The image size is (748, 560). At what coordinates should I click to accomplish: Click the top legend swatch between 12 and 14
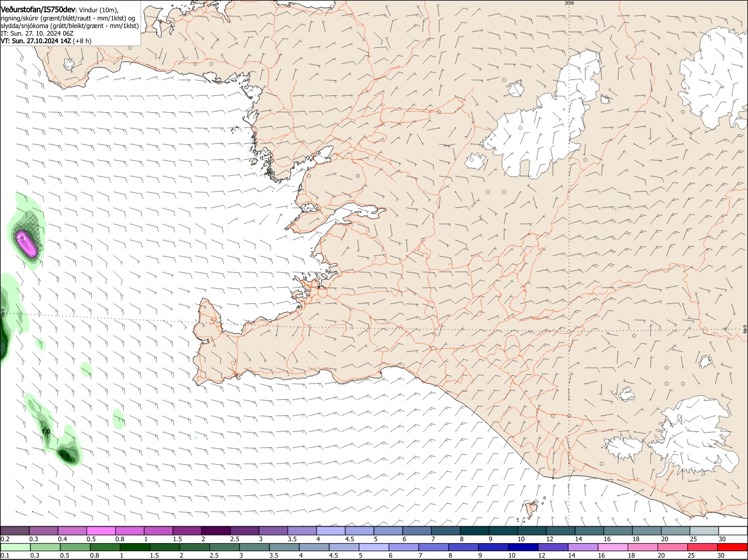click(x=561, y=530)
